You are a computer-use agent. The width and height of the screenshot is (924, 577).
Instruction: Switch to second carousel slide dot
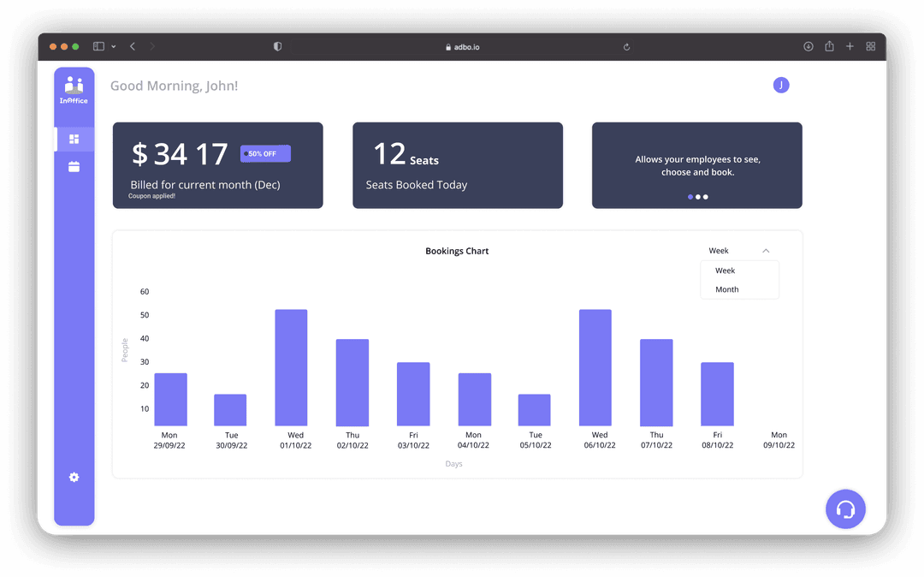point(698,197)
